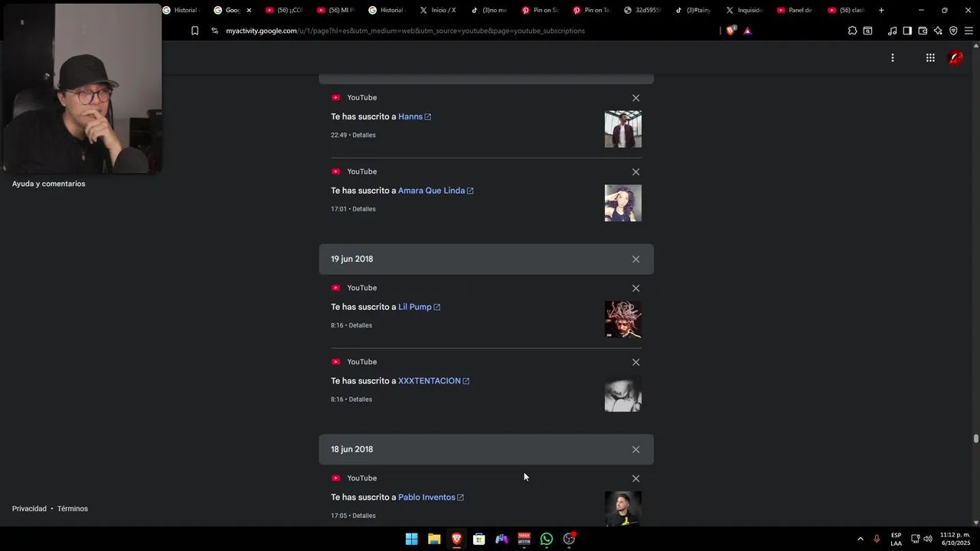Delete all activity from 18 jun 2018
Screen dimensions: 980x551
click(x=635, y=450)
